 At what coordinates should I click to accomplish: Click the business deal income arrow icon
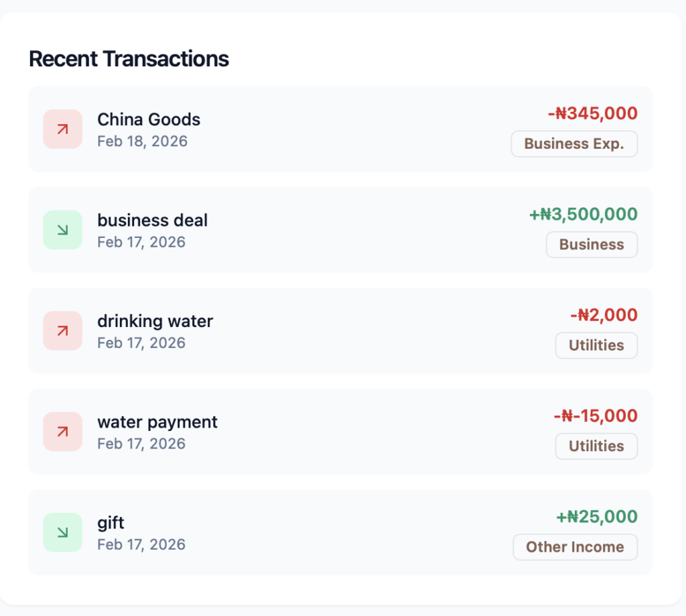point(62,230)
